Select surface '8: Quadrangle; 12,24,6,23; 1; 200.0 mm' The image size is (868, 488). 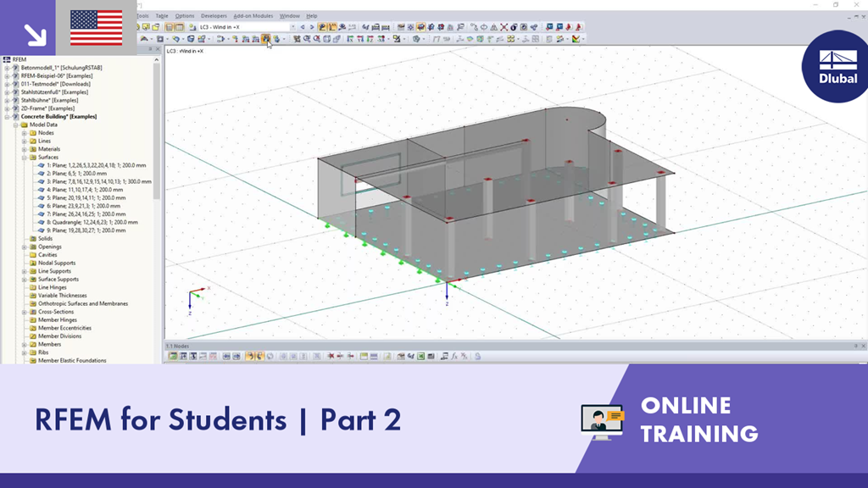point(92,223)
